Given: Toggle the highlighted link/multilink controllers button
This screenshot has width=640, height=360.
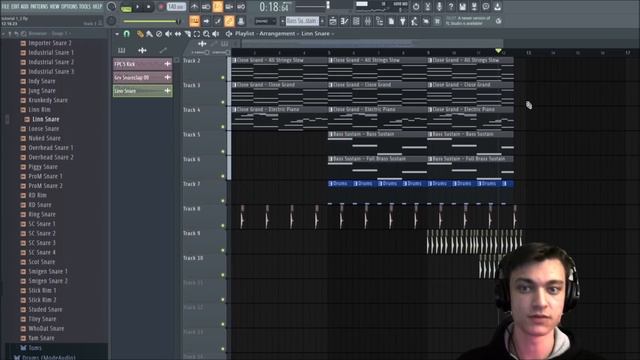Looking at the screenshot, I should tap(229, 21).
